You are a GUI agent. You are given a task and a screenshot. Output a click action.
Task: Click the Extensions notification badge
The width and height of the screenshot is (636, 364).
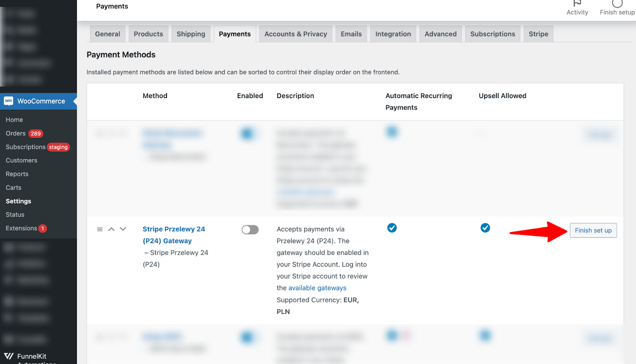click(x=43, y=228)
